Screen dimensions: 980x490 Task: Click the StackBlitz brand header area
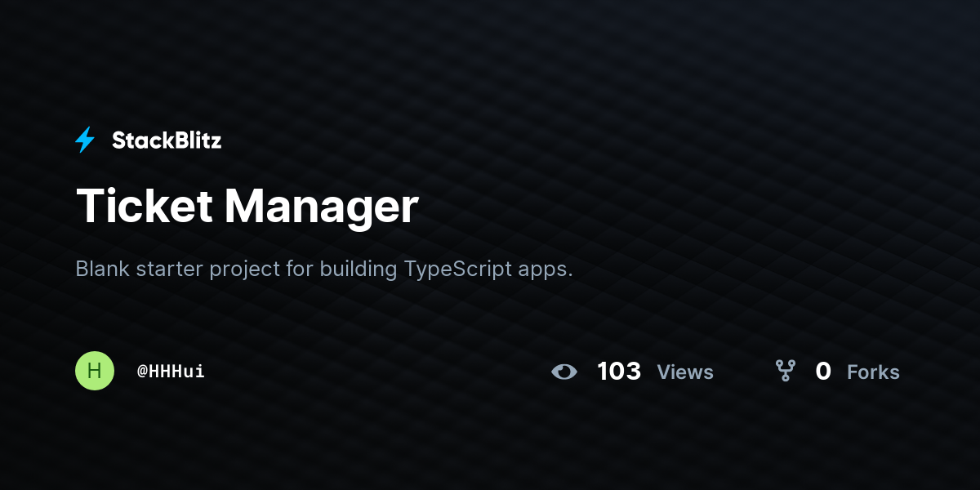click(x=148, y=140)
